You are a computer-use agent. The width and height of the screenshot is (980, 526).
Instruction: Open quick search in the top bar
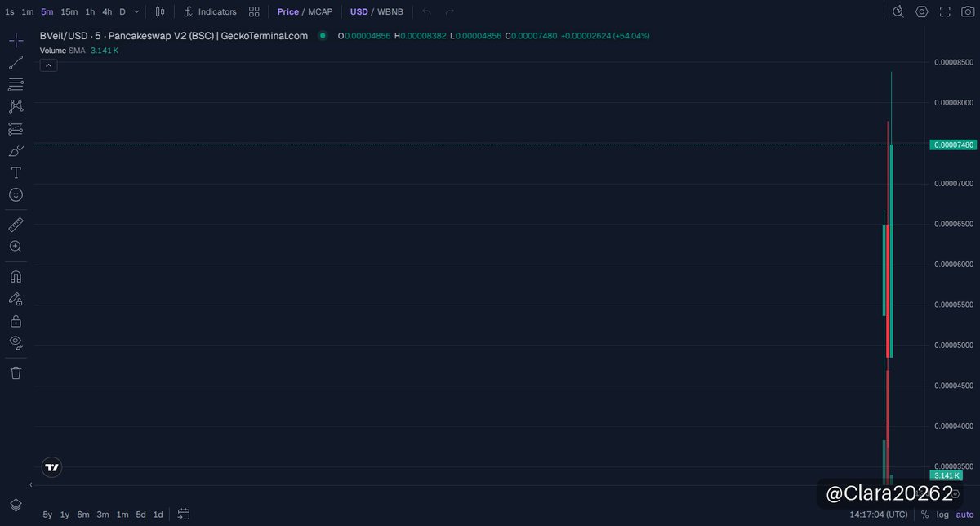point(898,11)
